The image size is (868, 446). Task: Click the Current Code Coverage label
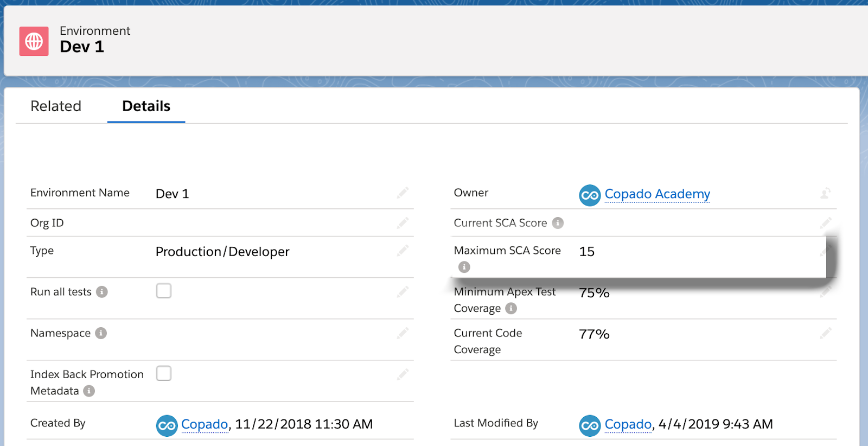[x=488, y=341]
